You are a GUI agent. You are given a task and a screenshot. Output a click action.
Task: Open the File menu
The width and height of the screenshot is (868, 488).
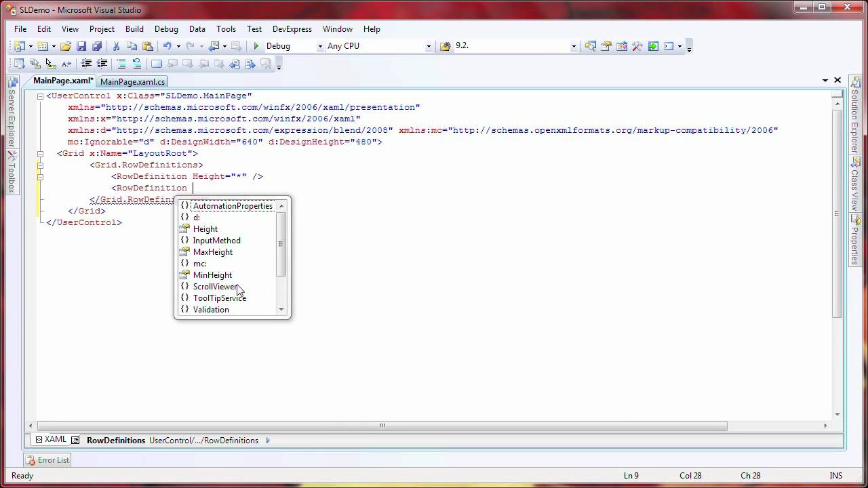coord(20,29)
